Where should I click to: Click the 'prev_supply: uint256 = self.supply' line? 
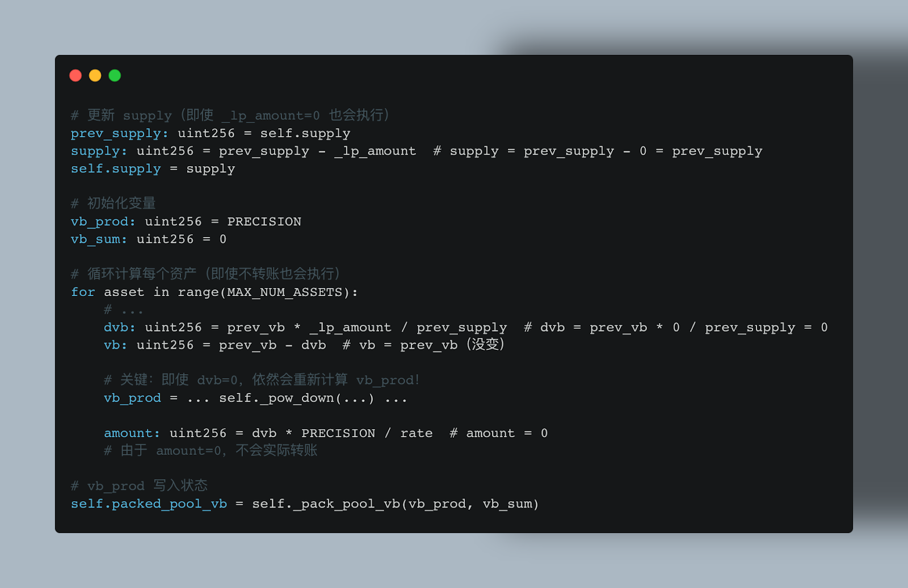point(210,133)
